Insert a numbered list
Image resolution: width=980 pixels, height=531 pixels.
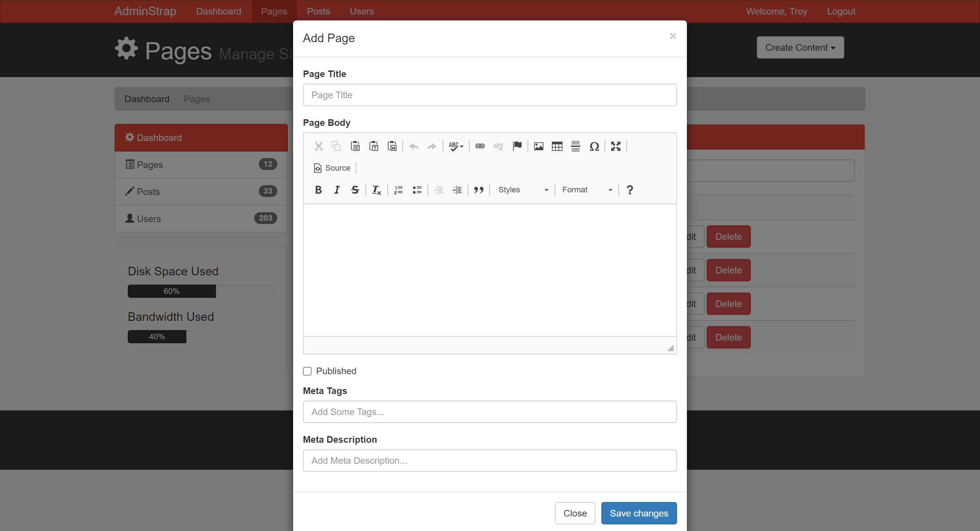point(398,189)
